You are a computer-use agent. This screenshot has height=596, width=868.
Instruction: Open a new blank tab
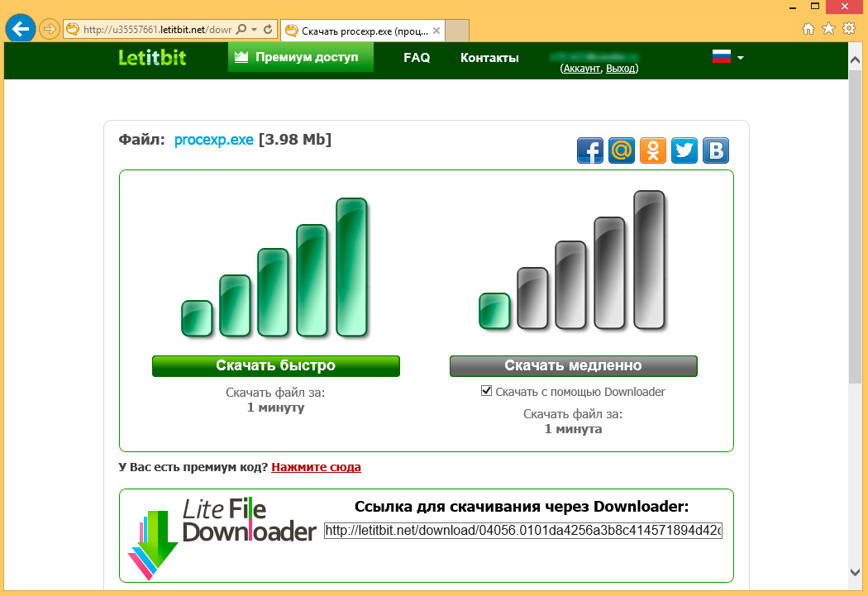click(457, 31)
